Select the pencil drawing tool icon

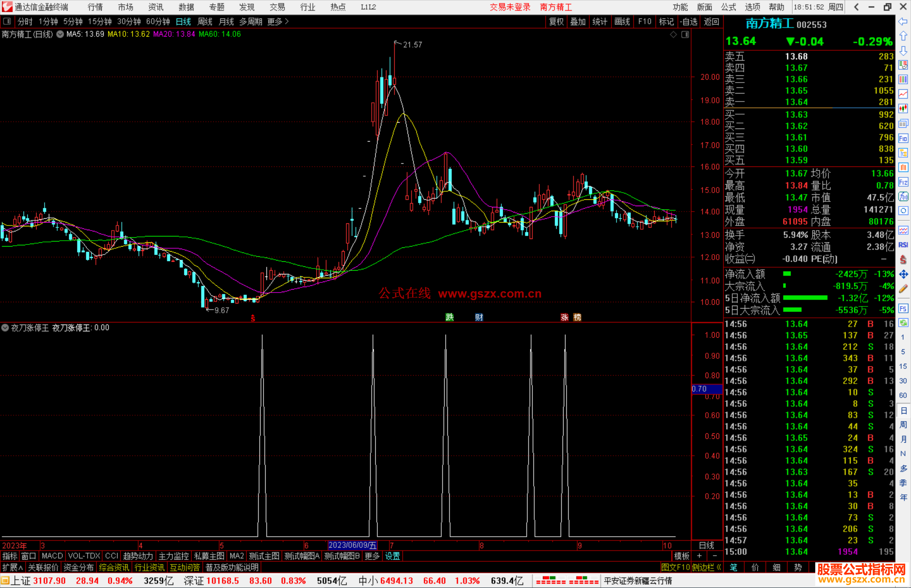[903, 289]
